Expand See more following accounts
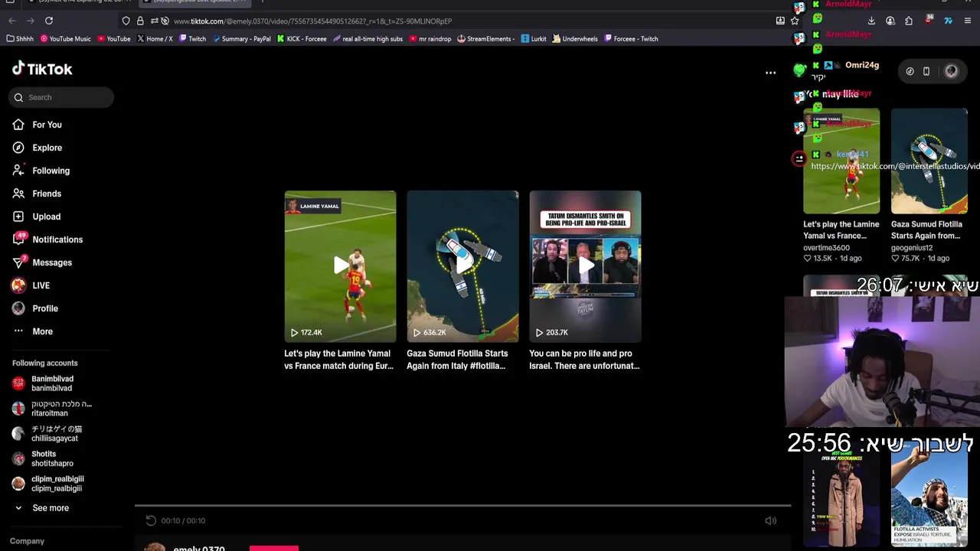 coord(51,508)
